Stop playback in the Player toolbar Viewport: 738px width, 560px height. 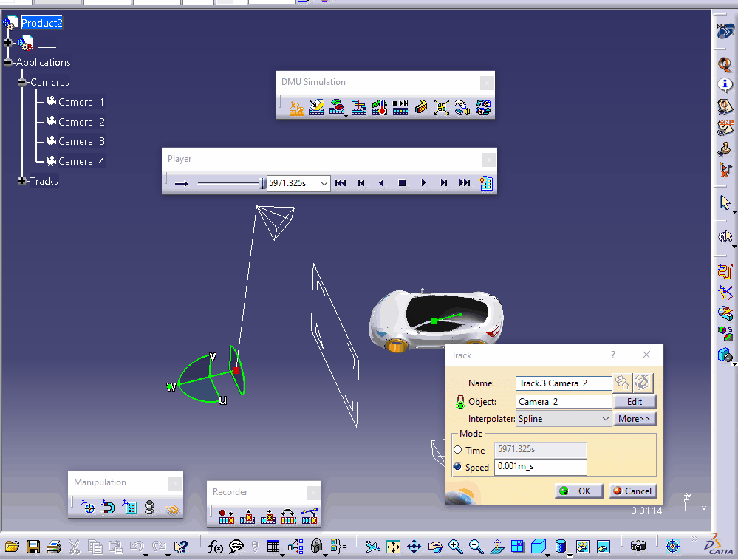coord(402,183)
